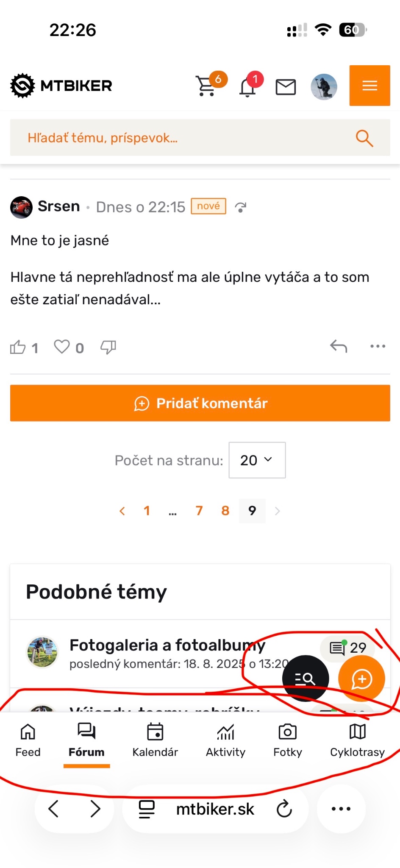Open the orange hamburger menu
The width and height of the screenshot is (400, 868).
(x=369, y=86)
